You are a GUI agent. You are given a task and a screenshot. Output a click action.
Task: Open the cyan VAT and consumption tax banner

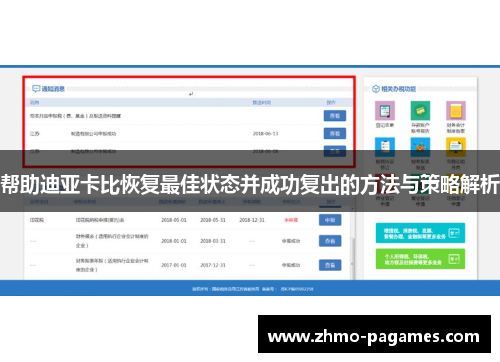[420, 233]
